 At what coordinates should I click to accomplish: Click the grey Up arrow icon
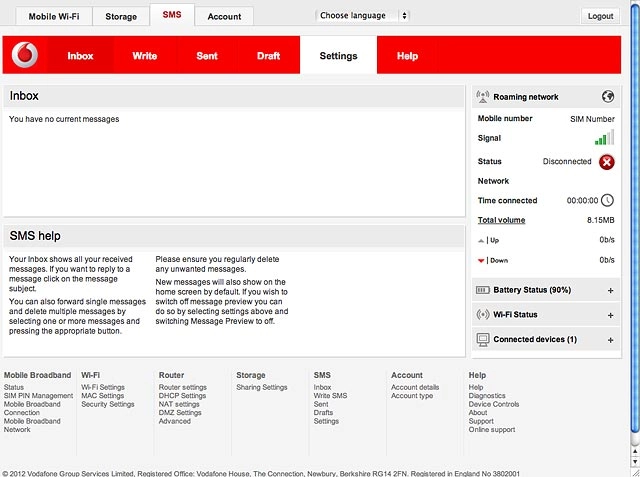481,240
